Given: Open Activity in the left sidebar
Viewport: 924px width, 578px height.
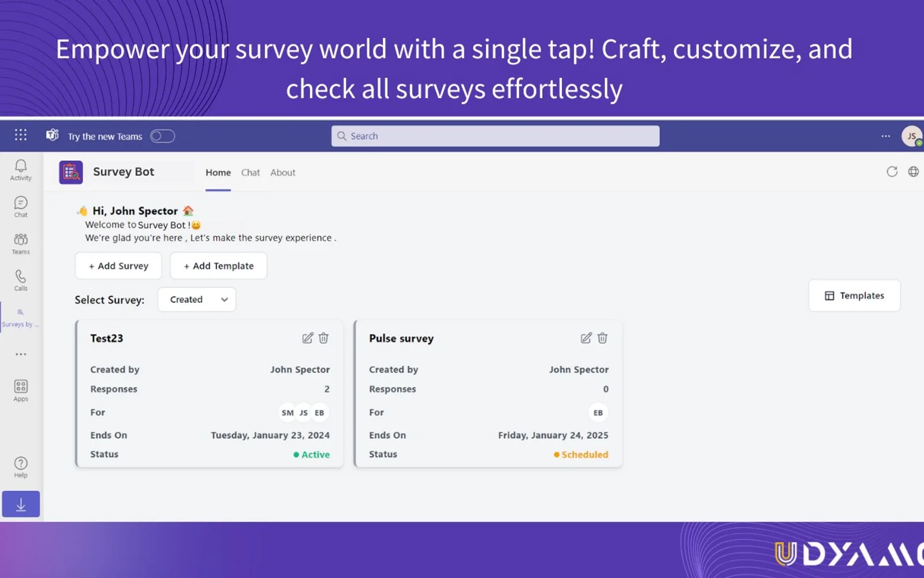Looking at the screenshot, I should pos(21,170).
